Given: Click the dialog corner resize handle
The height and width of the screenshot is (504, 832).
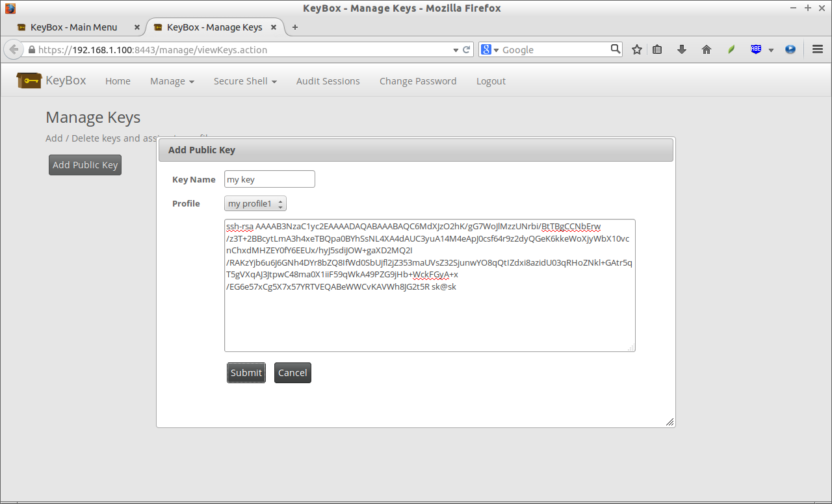Looking at the screenshot, I should [669, 422].
